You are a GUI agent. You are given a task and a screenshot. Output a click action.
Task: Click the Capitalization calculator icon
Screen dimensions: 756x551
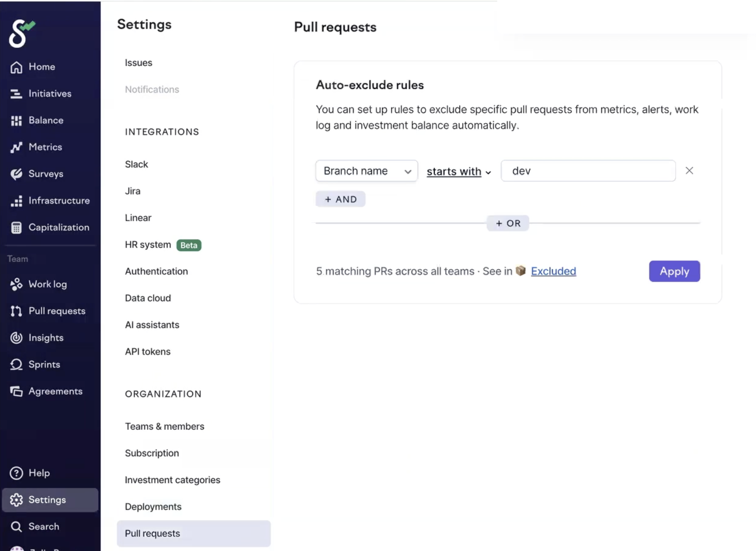point(16,228)
